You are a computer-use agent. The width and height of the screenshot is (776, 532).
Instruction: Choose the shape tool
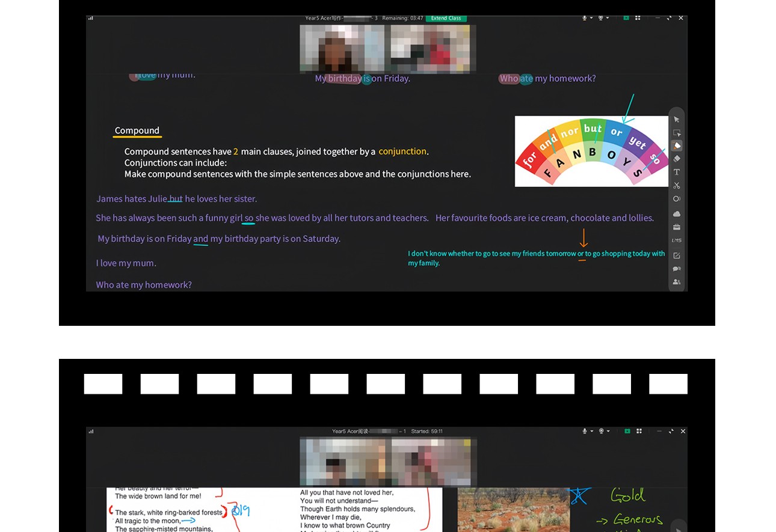[677, 198]
